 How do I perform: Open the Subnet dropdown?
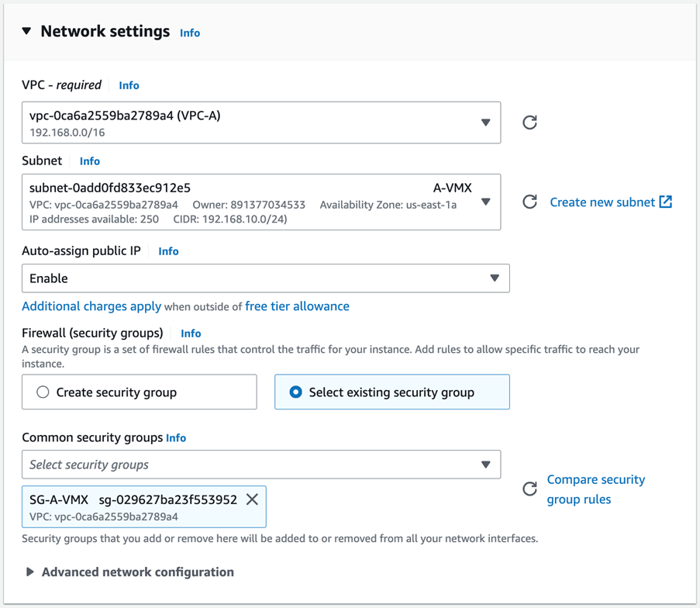click(487, 202)
